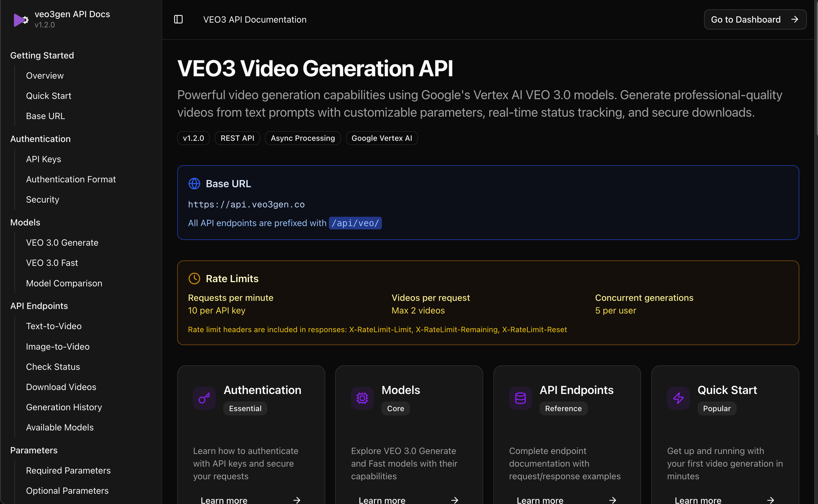The height and width of the screenshot is (504, 818).
Task: Click VEO3 API Documentation header title
Action: point(255,19)
